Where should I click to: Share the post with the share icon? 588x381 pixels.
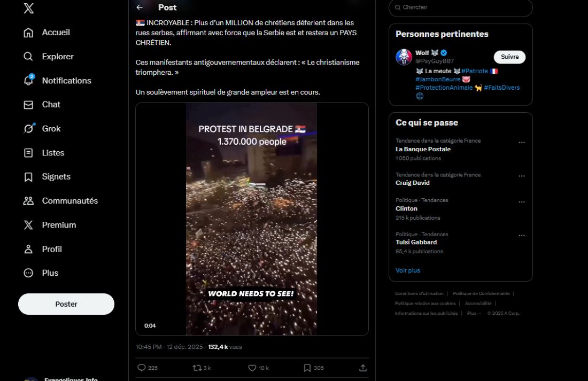[363, 368]
